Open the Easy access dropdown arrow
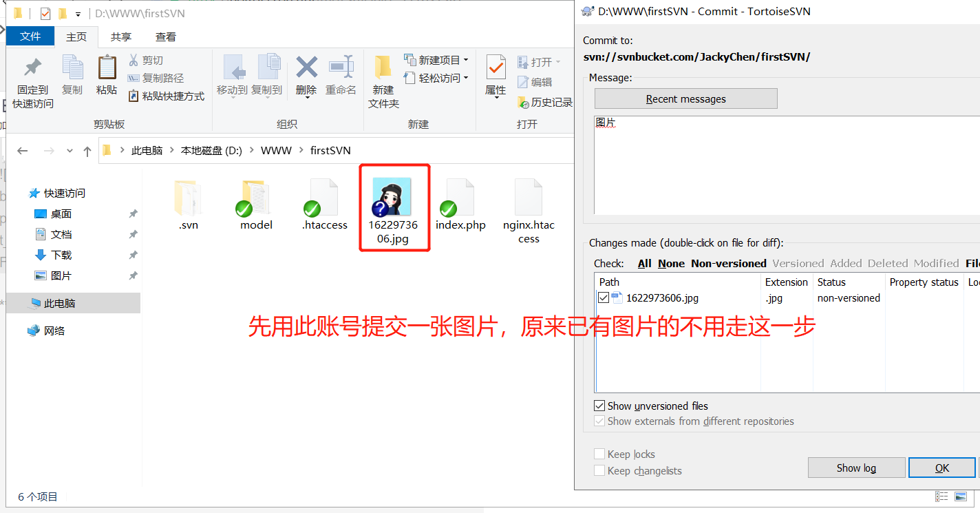Image resolution: width=980 pixels, height=513 pixels. tap(466, 78)
